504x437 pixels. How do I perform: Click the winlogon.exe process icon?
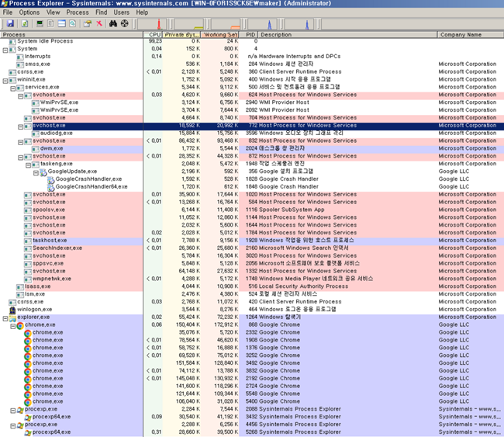click(x=12, y=310)
